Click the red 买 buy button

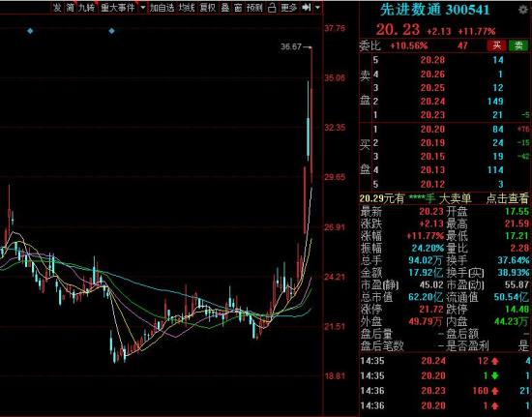coord(497,45)
